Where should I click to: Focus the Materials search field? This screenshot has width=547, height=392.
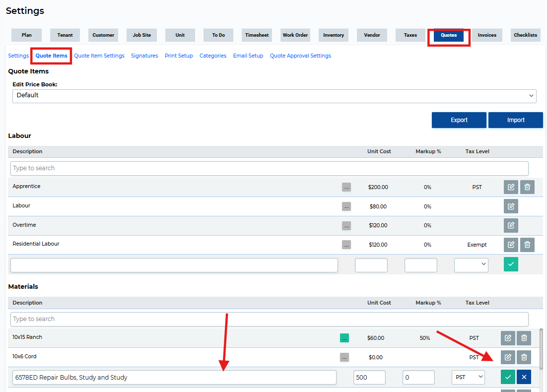pyautogui.click(x=270, y=319)
